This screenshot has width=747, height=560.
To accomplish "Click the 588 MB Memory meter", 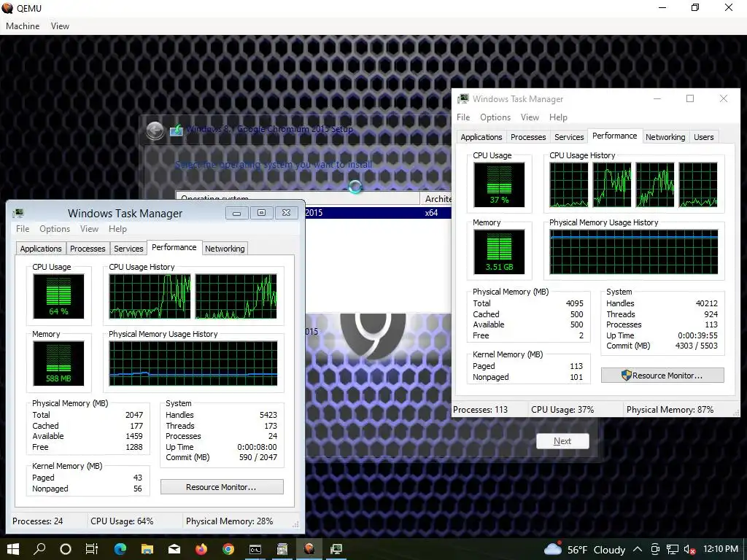I will pos(58,363).
